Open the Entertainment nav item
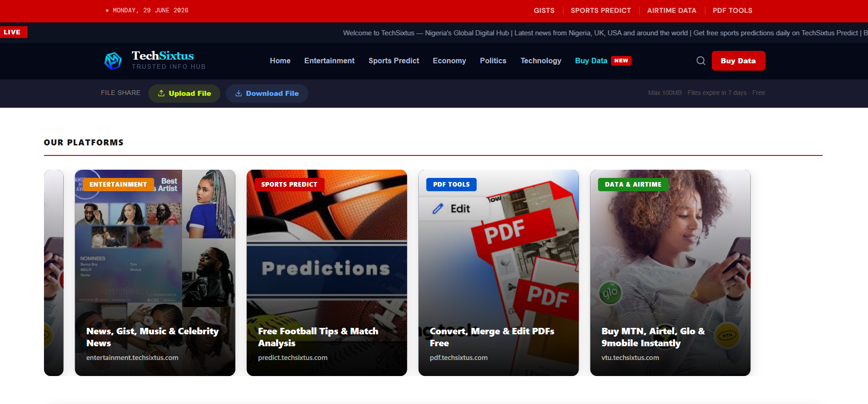The width and height of the screenshot is (868, 404). (x=329, y=61)
